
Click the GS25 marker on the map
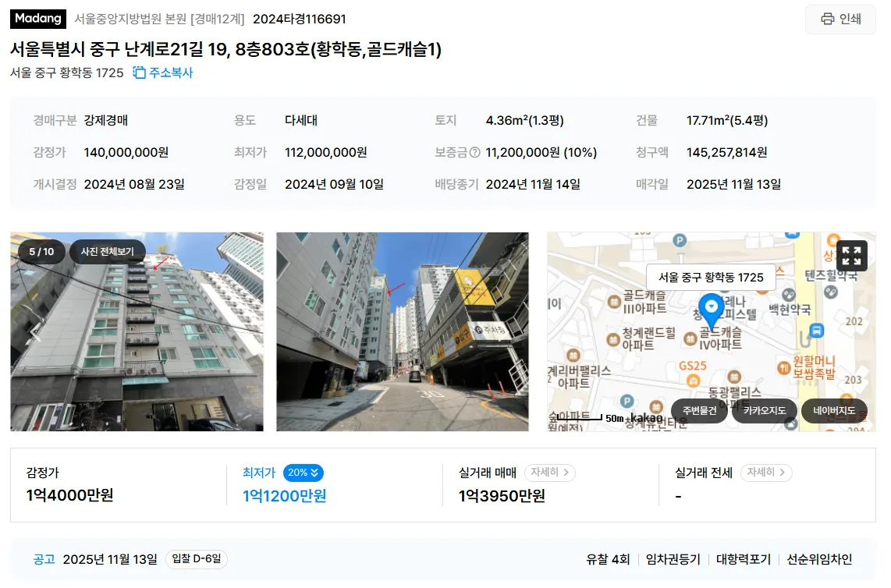pos(693,381)
